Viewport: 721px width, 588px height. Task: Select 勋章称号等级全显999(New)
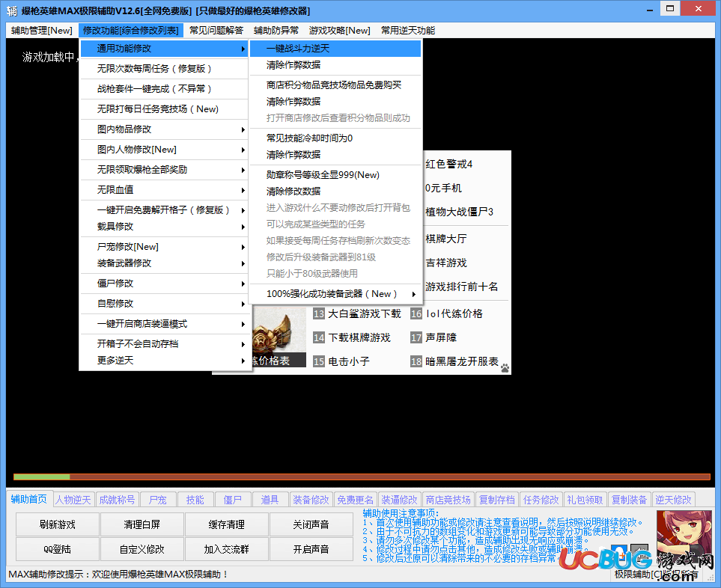(335, 175)
